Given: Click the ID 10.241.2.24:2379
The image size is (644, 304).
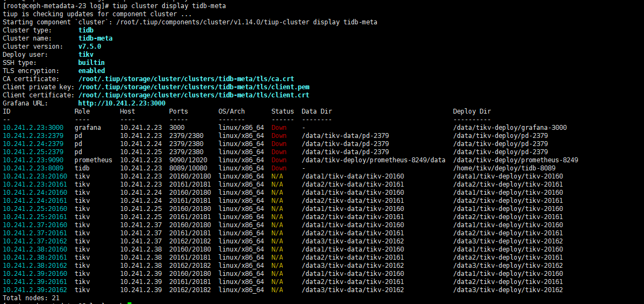Looking at the screenshot, I should 33,144.
